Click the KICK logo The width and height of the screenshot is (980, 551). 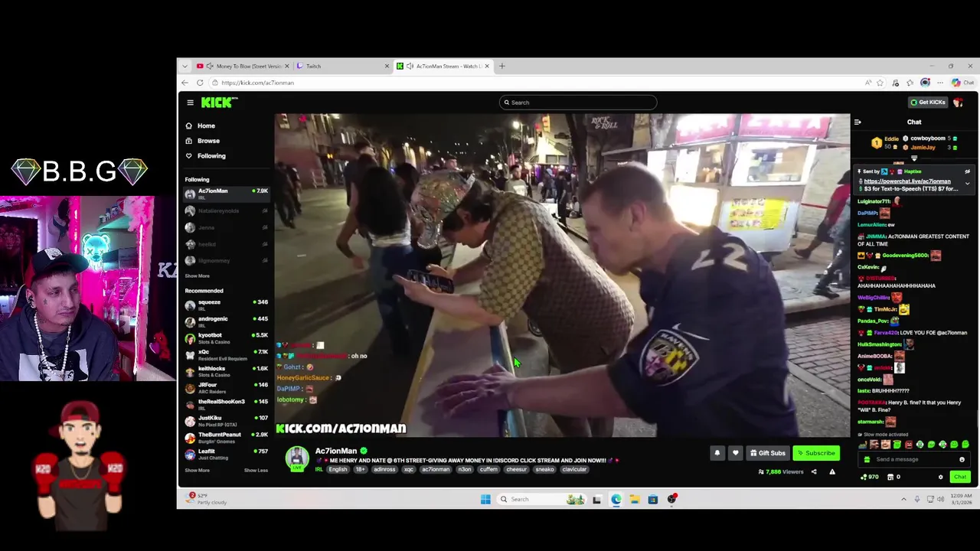219,103
